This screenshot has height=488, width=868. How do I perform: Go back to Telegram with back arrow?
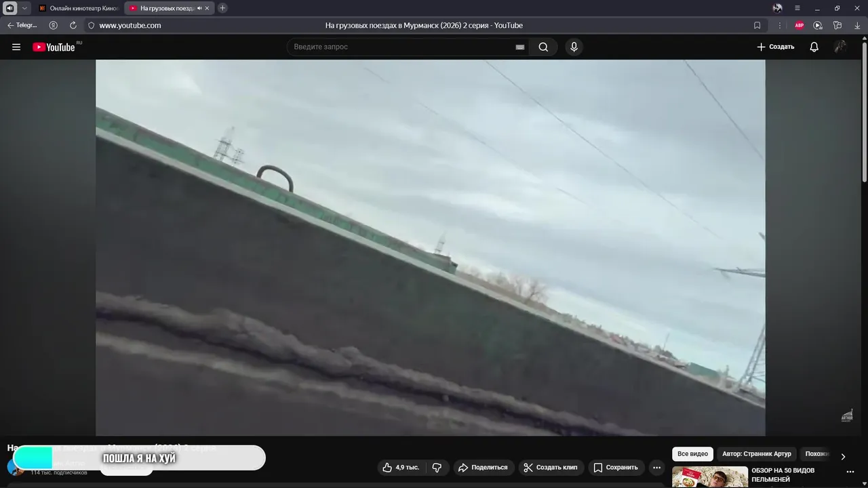pyautogui.click(x=22, y=25)
